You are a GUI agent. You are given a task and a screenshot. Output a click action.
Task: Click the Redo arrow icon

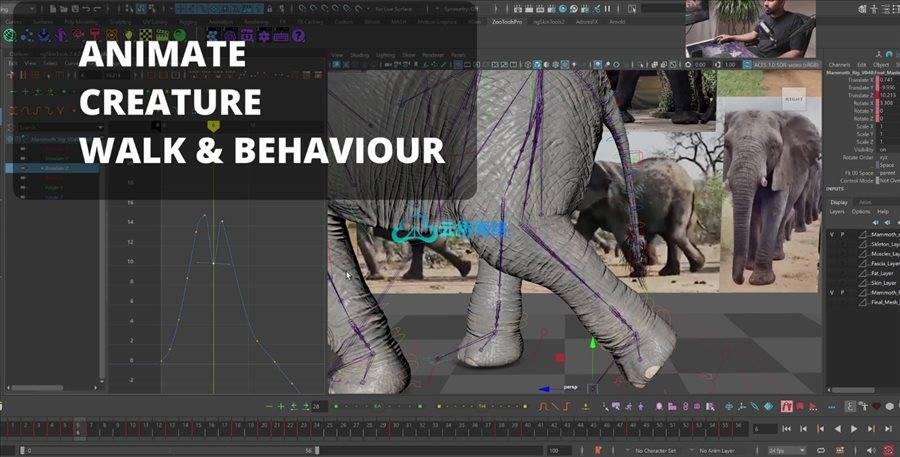point(97,9)
